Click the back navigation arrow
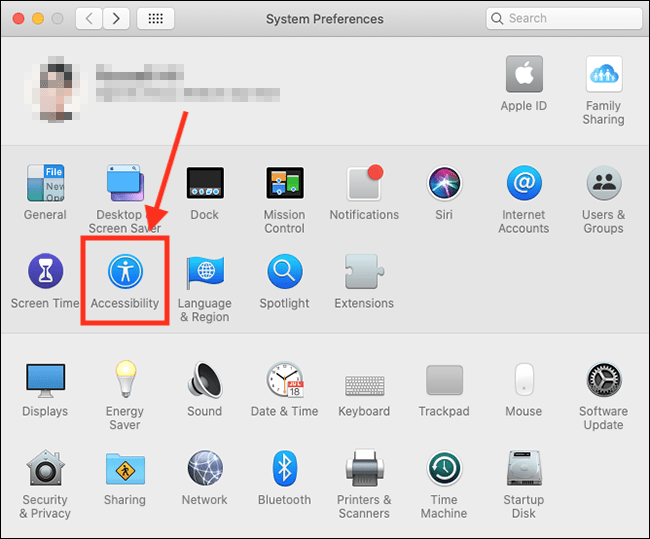The width and height of the screenshot is (650, 539). (x=89, y=18)
